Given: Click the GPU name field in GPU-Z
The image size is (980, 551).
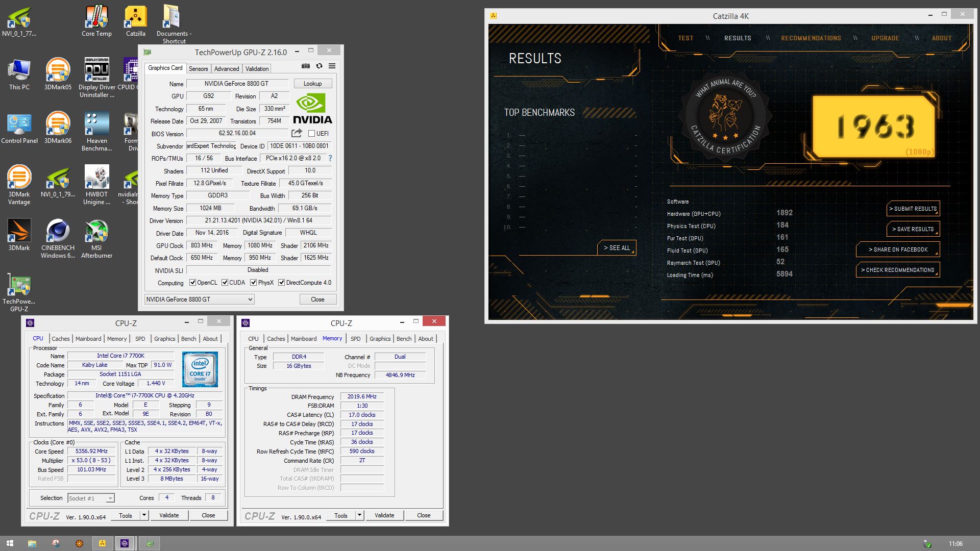Looking at the screenshot, I should (237, 84).
